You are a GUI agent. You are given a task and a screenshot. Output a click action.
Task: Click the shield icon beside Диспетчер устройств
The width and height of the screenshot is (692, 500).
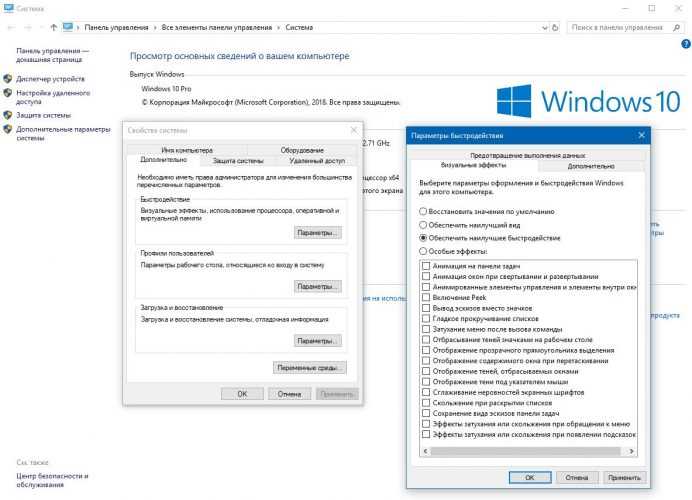point(8,79)
